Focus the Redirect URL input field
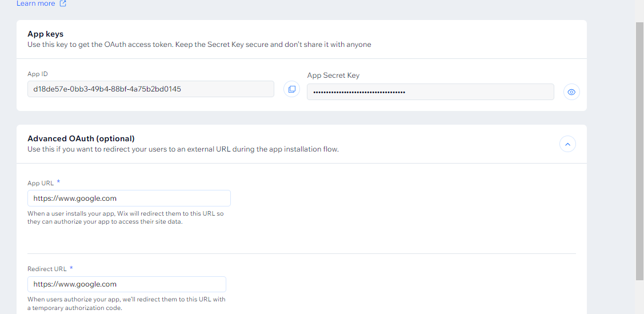This screenshot has width=644, height=314. coord(127,284)
